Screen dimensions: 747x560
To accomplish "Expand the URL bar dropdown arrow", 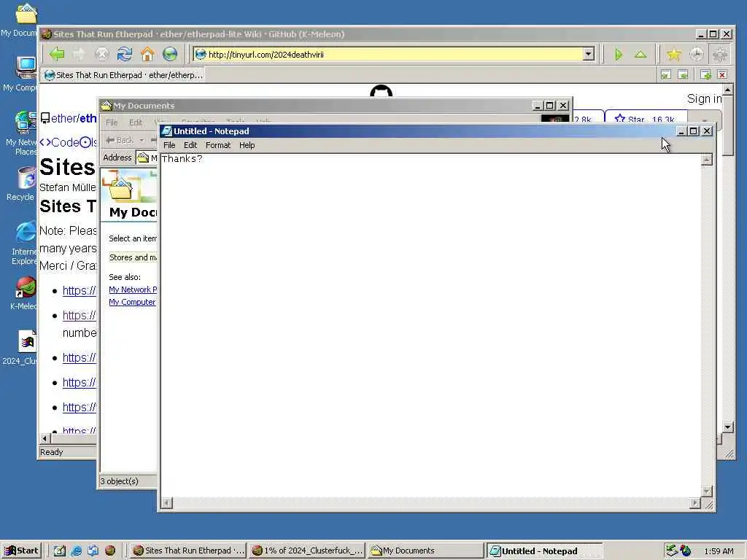I will [589, 54].
